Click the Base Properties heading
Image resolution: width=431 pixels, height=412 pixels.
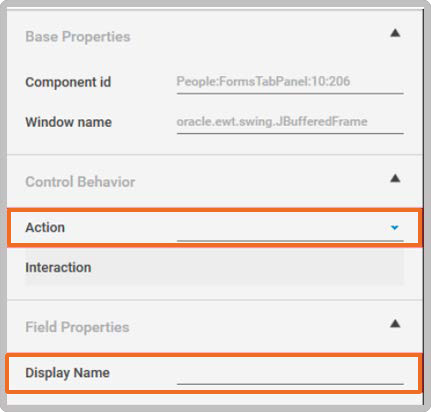78,37
